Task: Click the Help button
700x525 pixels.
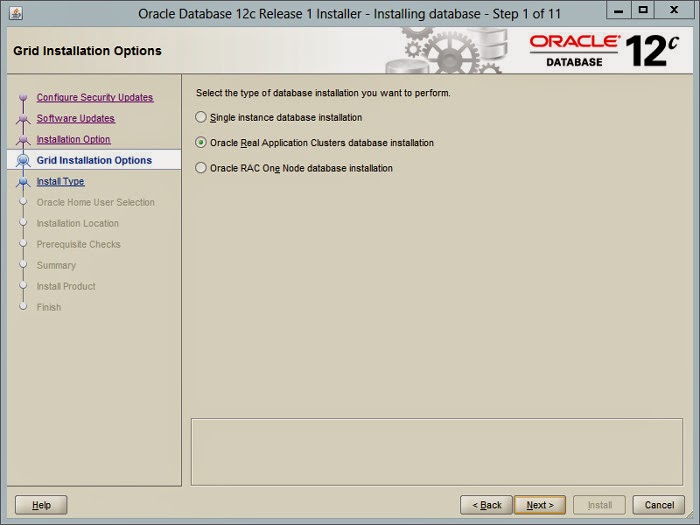Action: click(x=41, y=505)
